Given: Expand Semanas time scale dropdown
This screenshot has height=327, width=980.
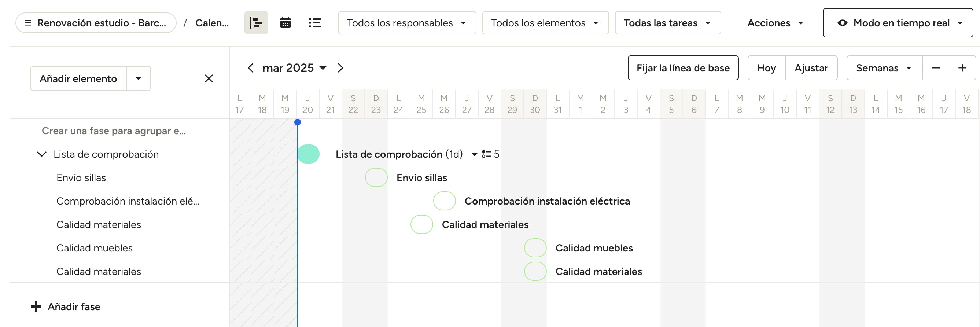Looking at the screenshot, I should point(884,68).
